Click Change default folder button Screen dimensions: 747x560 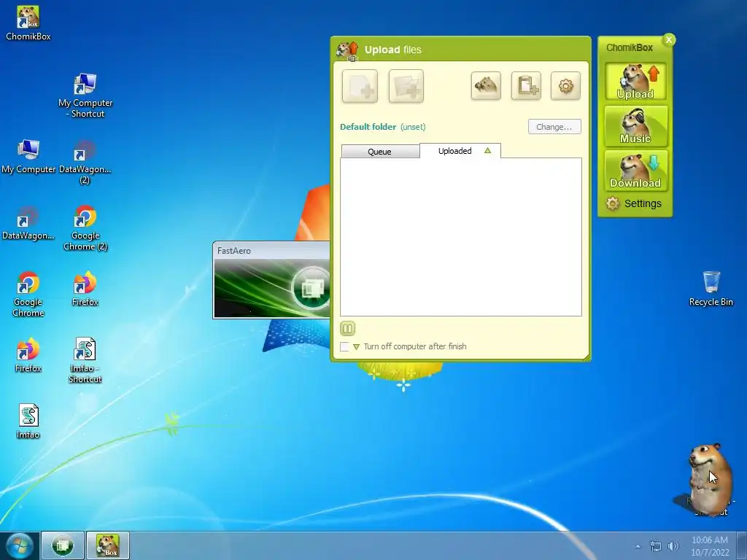(x=554, y=127)
